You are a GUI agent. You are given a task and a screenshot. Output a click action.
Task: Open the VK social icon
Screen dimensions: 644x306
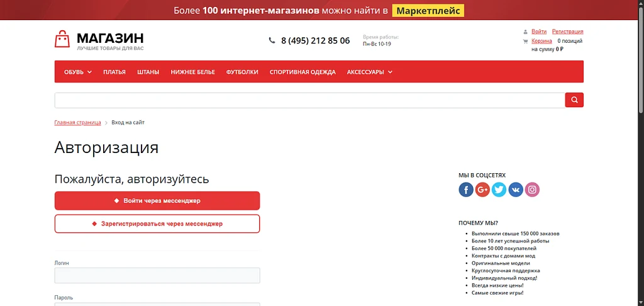(x=516, y=190)
